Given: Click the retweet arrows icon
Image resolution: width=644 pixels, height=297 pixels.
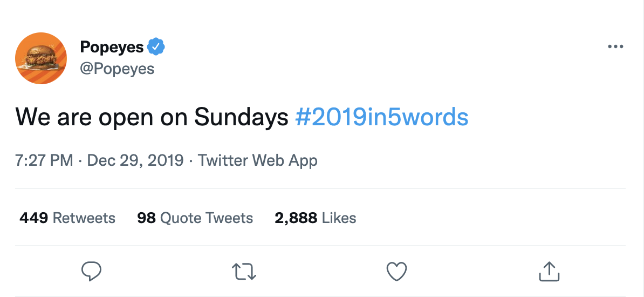Looking at the screenshot, I should point(244,271).
